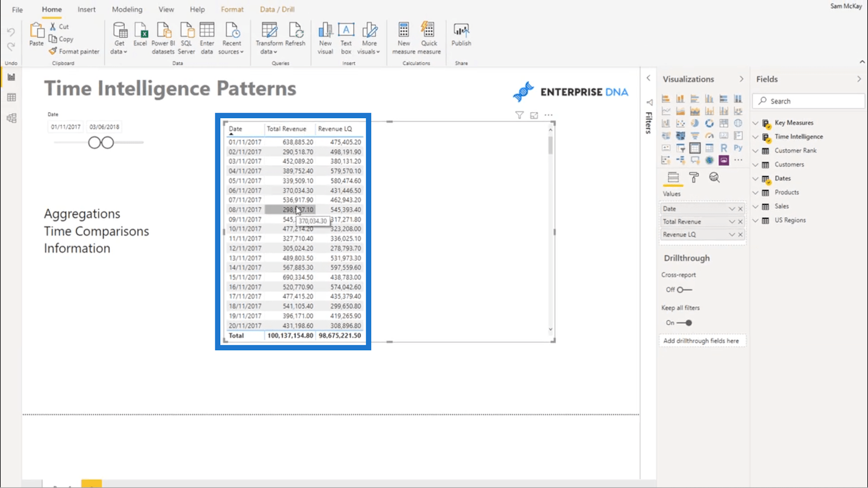
Task: Select the R script visual
Action: point(724,148)
